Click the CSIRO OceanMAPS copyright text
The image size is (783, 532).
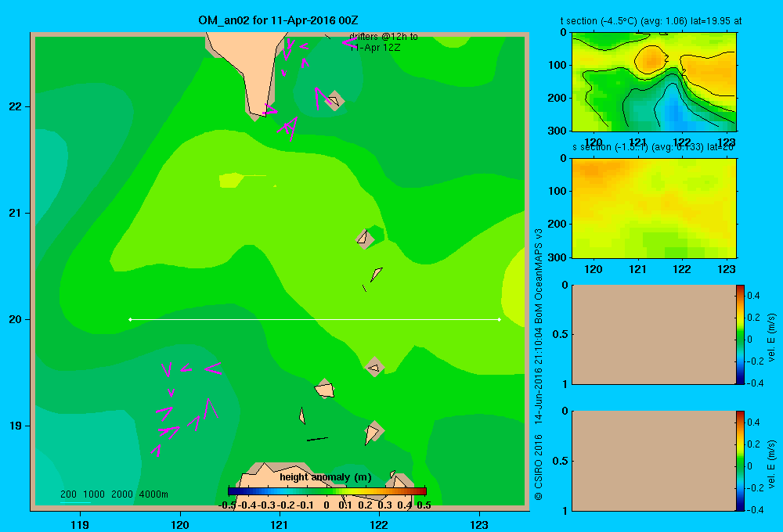539,365
